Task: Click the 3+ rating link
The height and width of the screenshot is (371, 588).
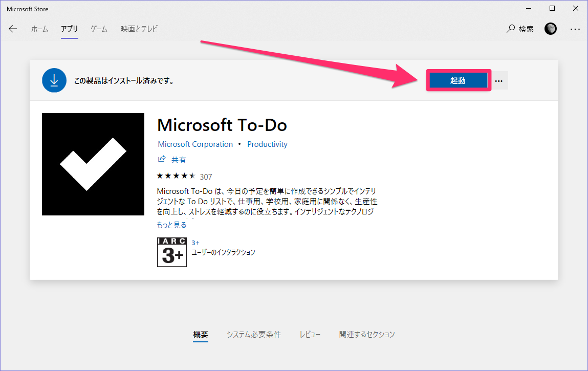Action: click(195, 243)
